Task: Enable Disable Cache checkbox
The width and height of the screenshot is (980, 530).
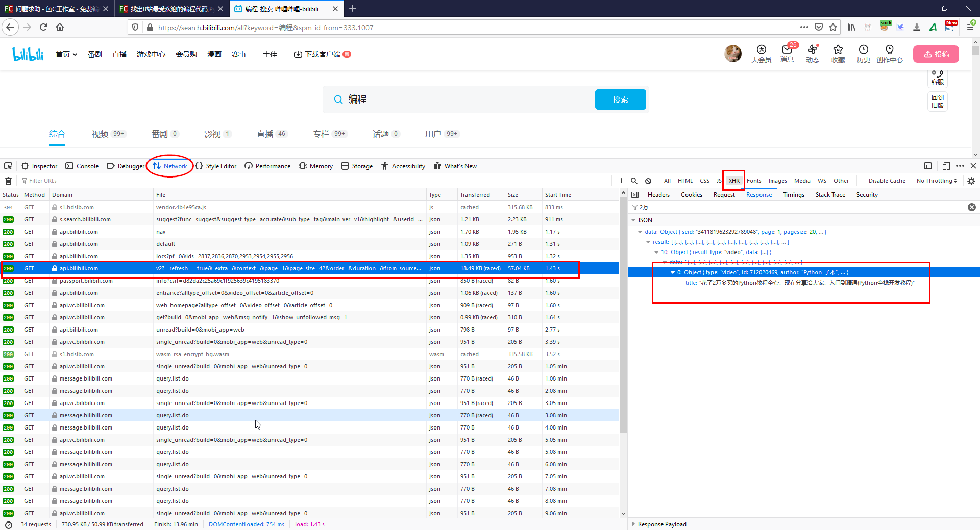Action: 864,181
